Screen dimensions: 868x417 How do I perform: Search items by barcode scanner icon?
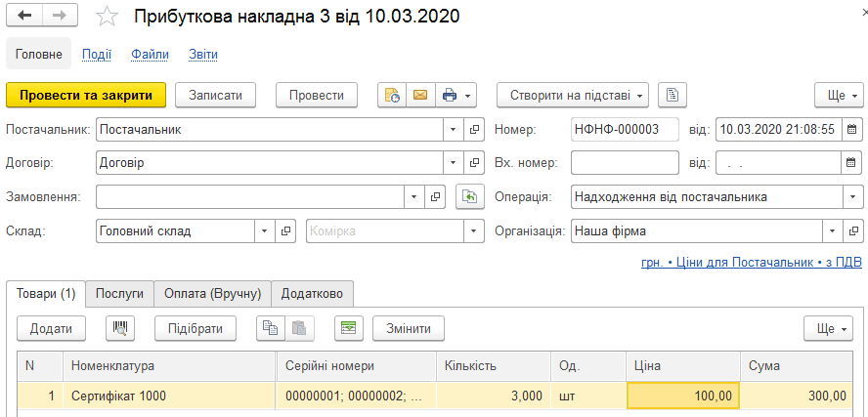(x=120, y=328)
